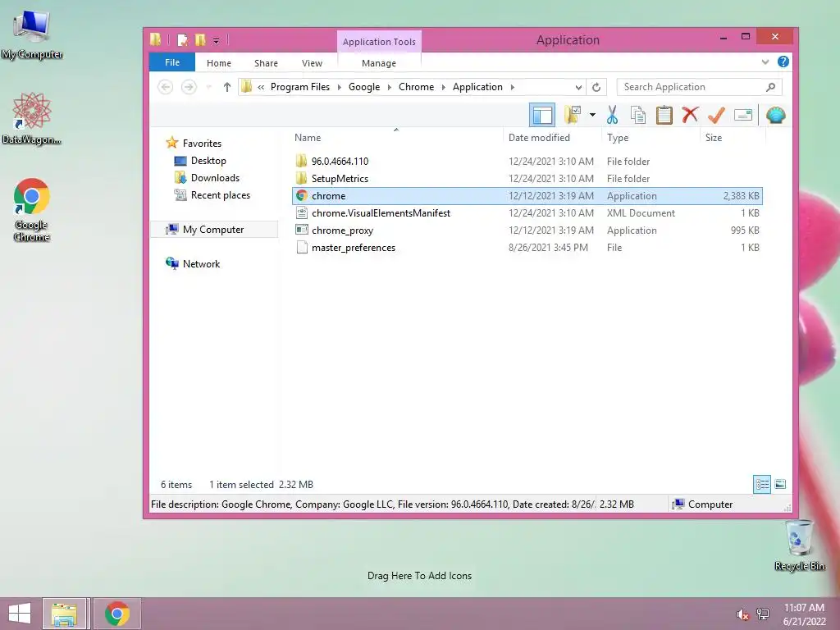This screenshot has width=840, height=630.
Task: Focus the Search Application field
Action: click(x=699, y=87)
